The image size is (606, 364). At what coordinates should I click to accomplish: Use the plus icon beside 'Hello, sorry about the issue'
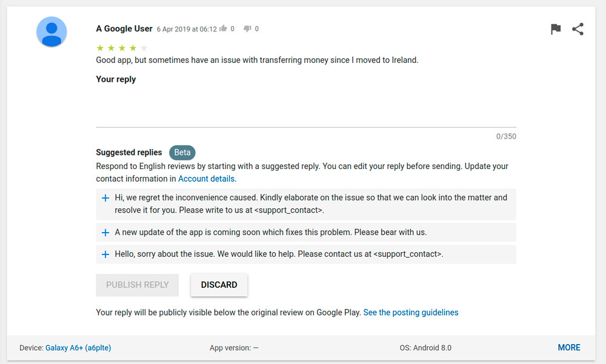[105, 254]
